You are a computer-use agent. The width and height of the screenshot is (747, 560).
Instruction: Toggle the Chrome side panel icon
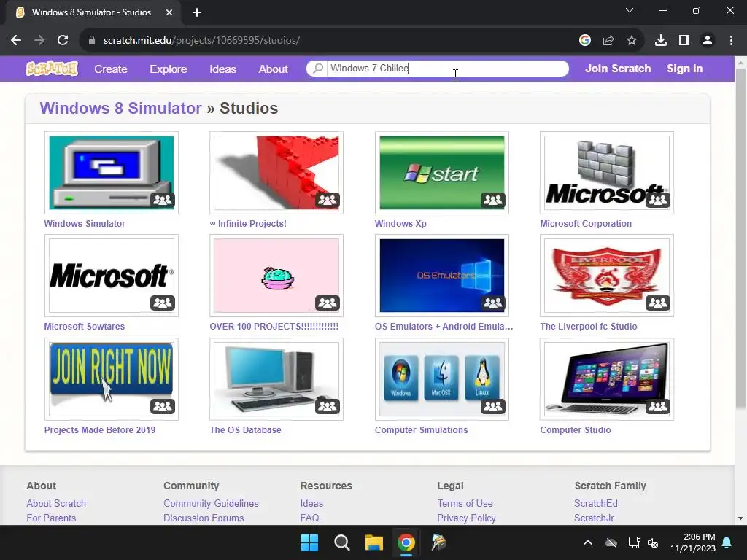point(684,41)
